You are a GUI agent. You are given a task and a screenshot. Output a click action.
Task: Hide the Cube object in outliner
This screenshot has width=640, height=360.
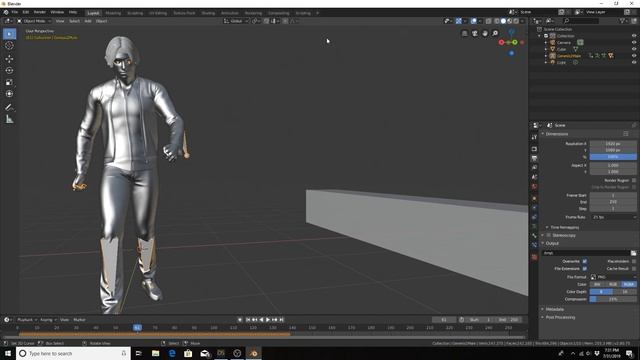(x=634, y=49)
